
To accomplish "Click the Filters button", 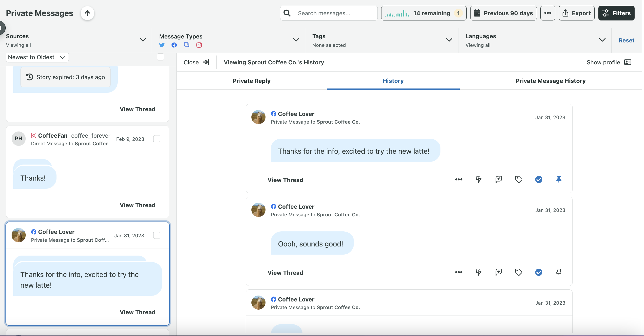I will 616,13.
